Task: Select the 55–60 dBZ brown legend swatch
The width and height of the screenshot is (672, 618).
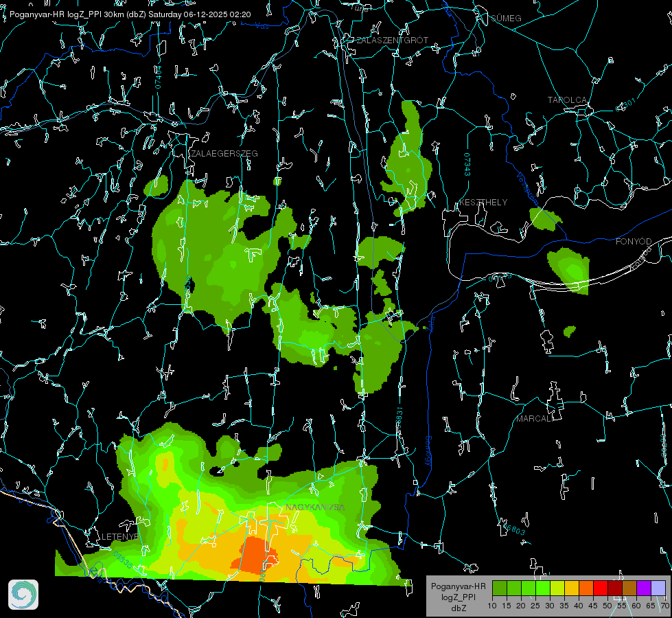Action: (x=629, y=588)
